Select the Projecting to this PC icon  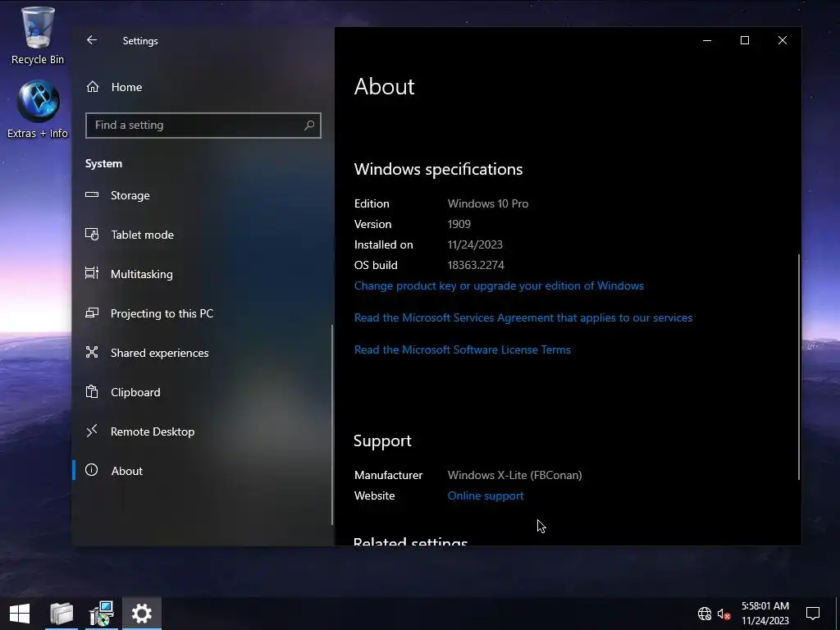point(92,313)
